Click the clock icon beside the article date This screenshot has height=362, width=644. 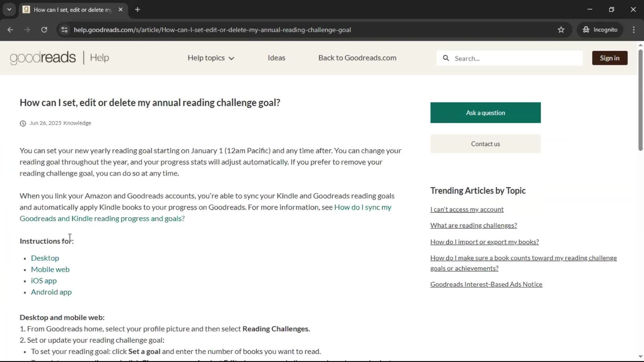pos(23,123)
